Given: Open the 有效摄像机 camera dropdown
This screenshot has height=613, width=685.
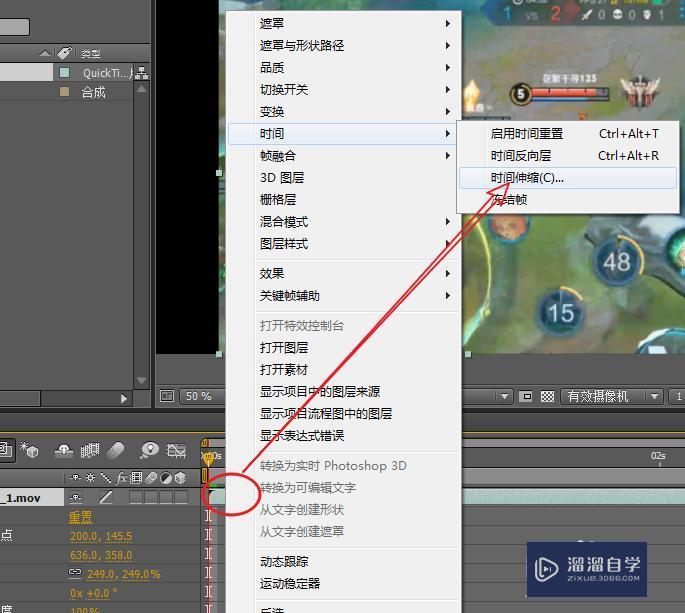Looking at the screenshot, I should (611, 396).
